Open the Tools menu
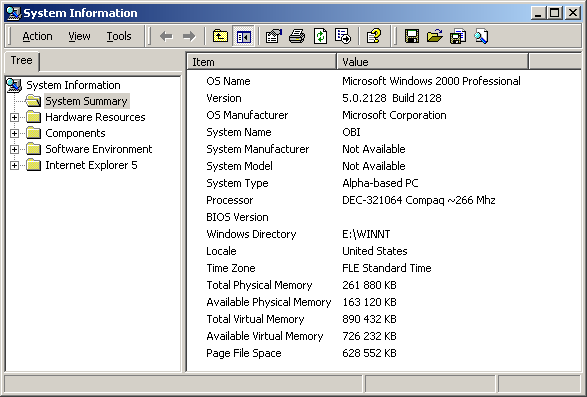Screen dimensions: 587x397 tap(119, 36)
